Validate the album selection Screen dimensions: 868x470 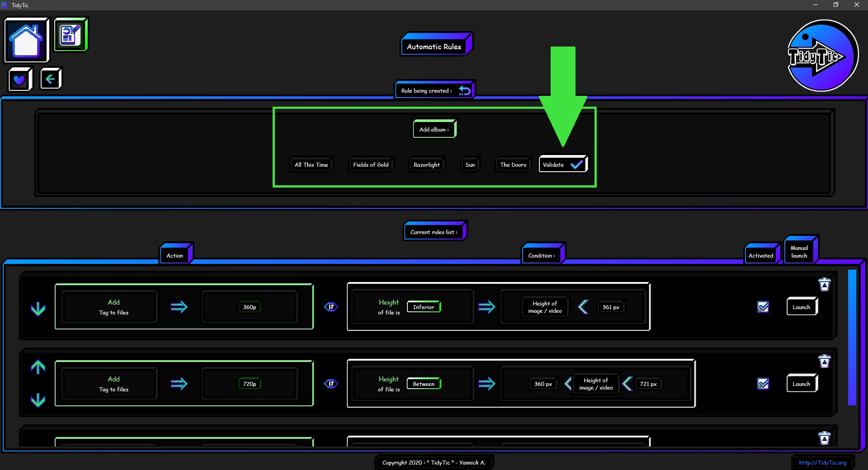(563, 164)
